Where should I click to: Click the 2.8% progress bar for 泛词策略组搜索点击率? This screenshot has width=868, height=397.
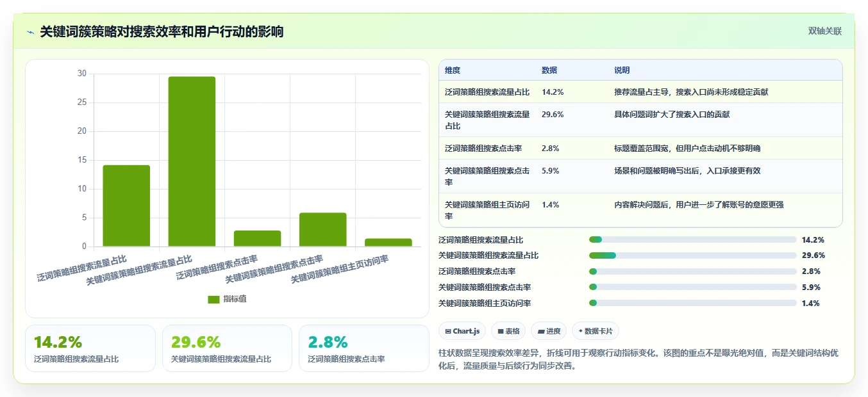pos(692,271)
